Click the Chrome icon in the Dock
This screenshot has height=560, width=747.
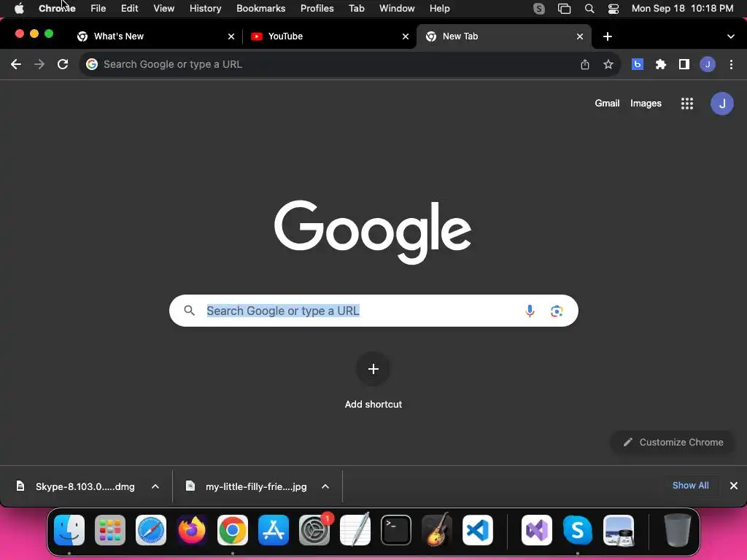pos(233,530)
